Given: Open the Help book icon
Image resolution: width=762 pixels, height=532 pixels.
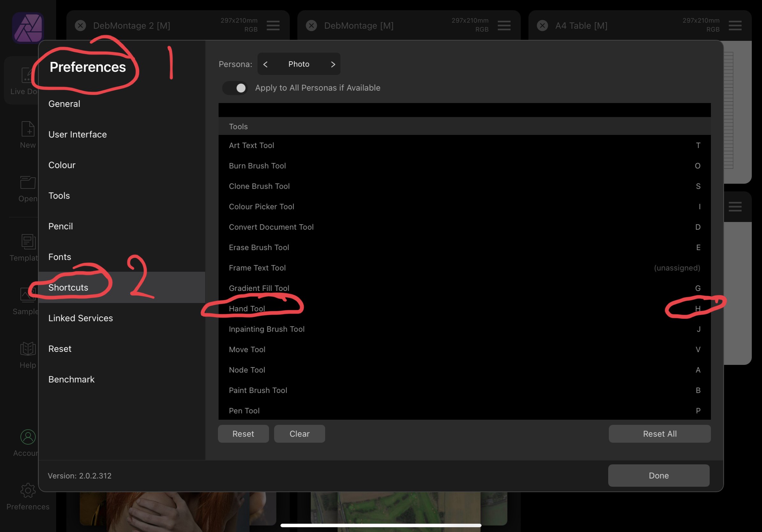Looking at the screenshot, I should click(x=28, y=349).
